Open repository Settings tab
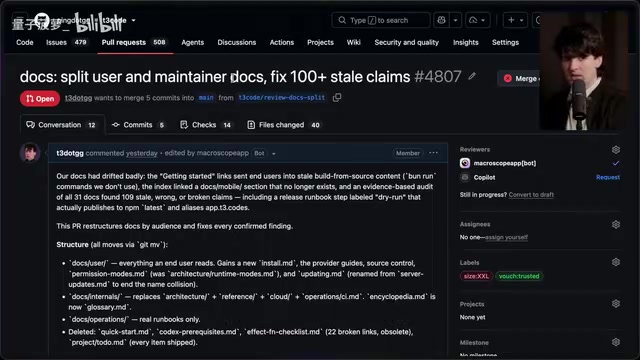Image resolution: width=640 pixels, height=360 pixels. 505,42
